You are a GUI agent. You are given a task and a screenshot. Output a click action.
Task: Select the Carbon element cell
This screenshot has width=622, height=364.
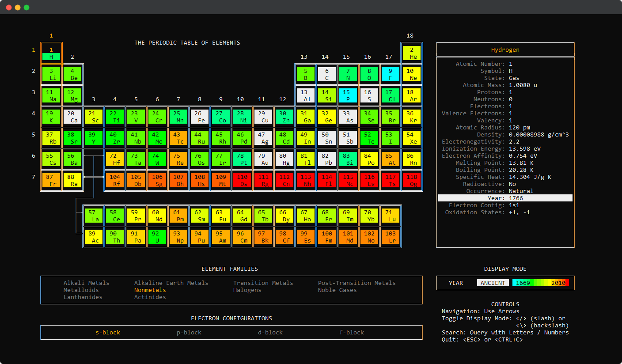[327, 74]
